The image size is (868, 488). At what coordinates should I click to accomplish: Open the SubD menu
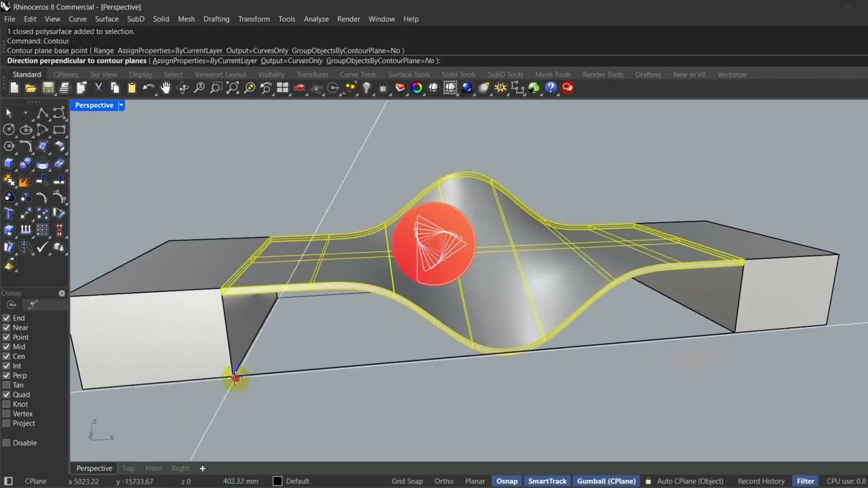136,19
